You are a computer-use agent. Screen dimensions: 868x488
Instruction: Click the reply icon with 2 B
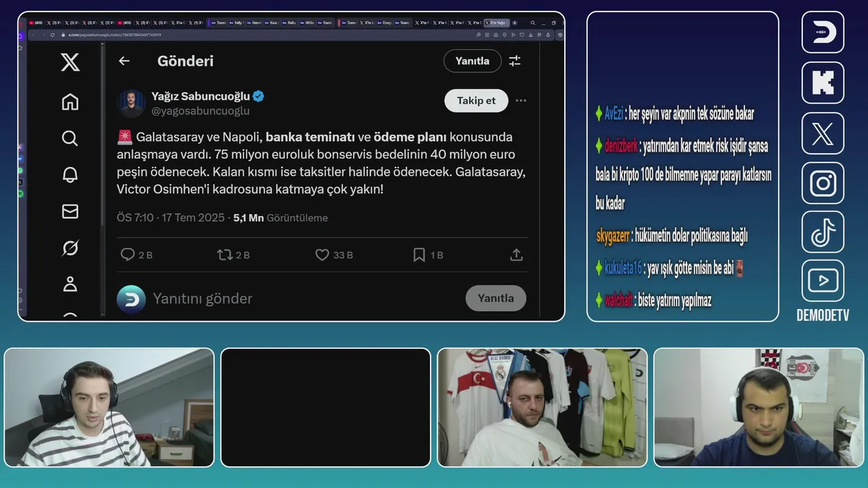click(127, 255)
